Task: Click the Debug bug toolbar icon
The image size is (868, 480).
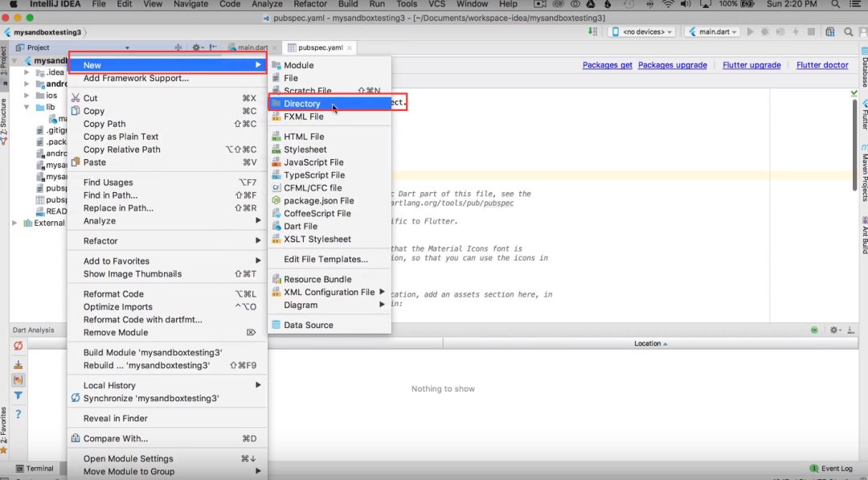Action: coord(765,32)
